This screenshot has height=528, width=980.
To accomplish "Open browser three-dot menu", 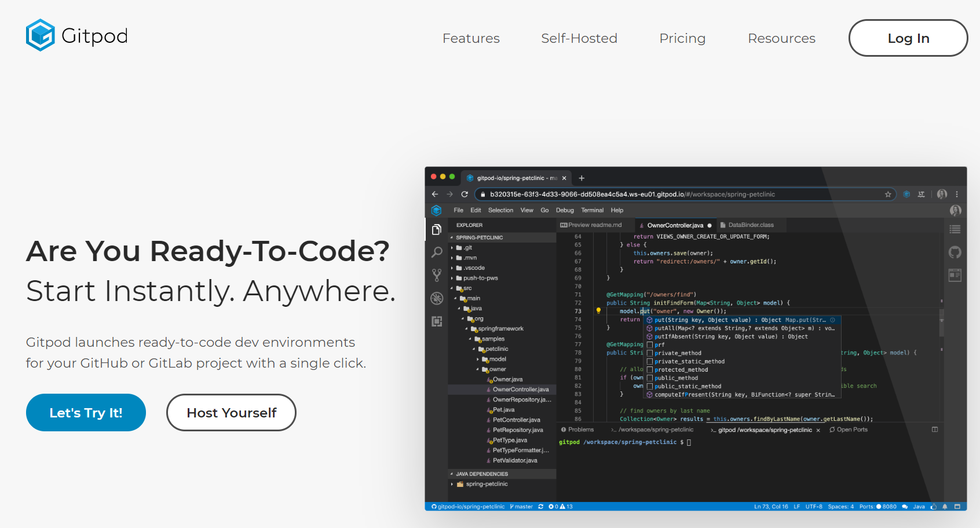I will (x=957, y=195).
